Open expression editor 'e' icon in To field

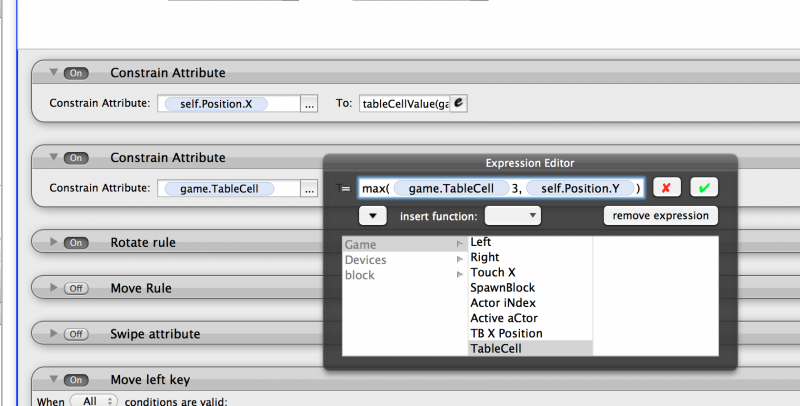(x=459, y=103)
